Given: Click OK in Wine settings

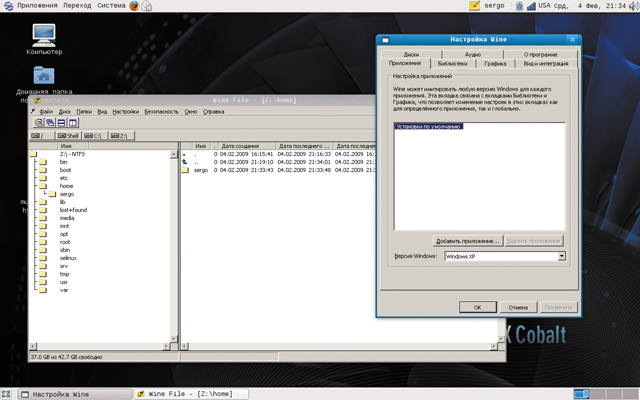Looking at the screenshot, I should coord(478,307).
